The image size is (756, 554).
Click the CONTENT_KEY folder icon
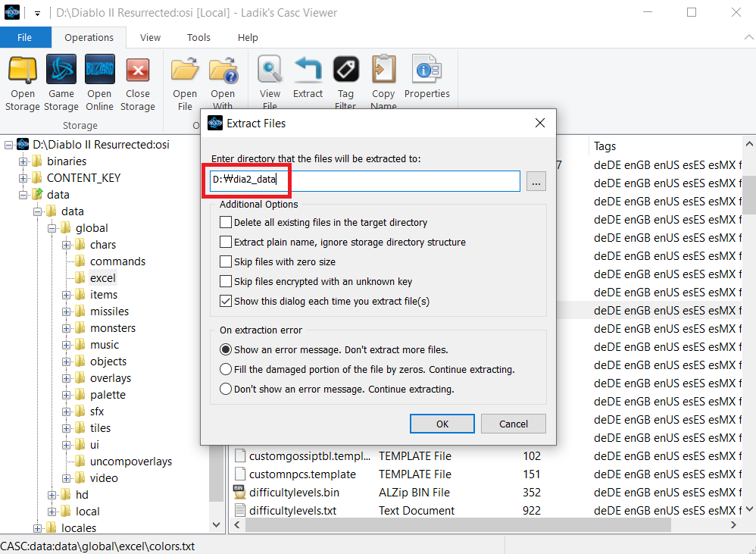(37, 177)
